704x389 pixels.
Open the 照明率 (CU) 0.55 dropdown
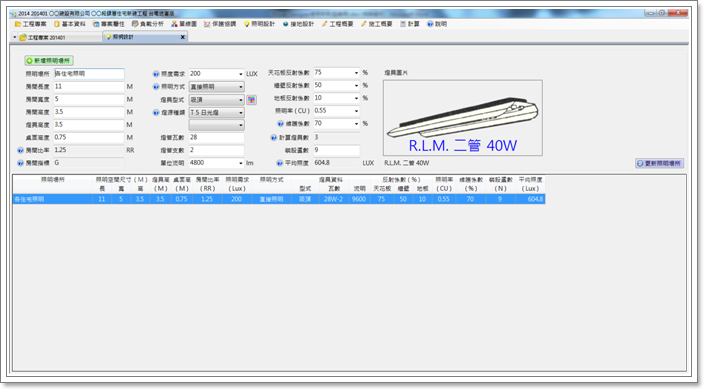pyautogui.click(x=356, y=111)
